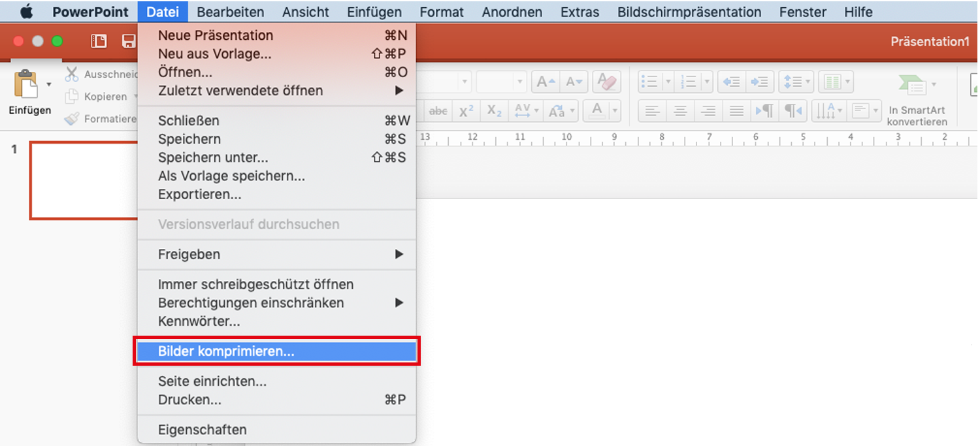Increase the list indent level

759,82
